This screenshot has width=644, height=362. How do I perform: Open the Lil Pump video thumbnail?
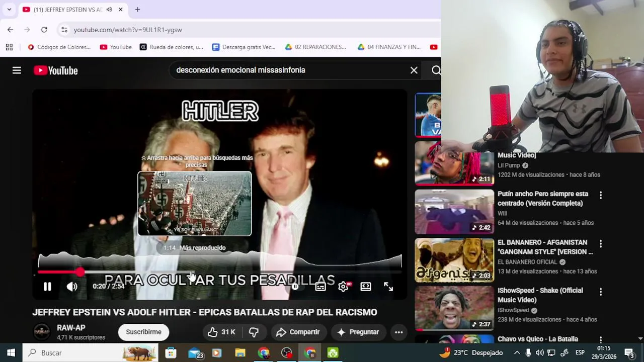(x=454, y=163)
